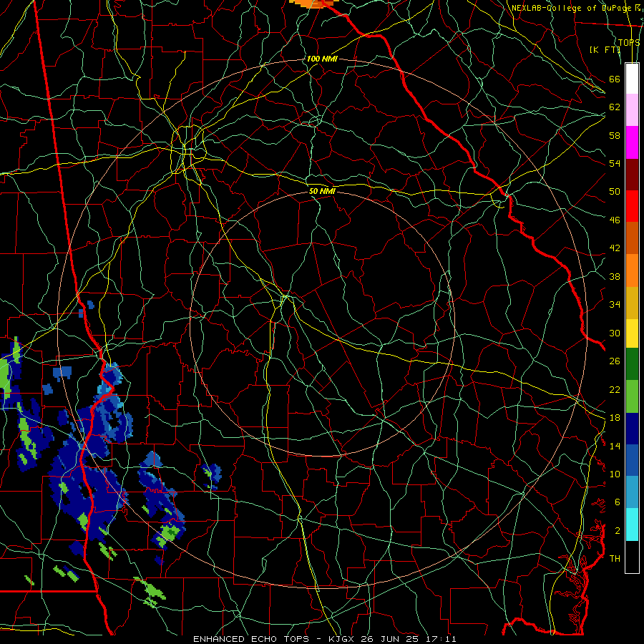
Task: Click the 'K FT' units label
Action: coord(605,49)
